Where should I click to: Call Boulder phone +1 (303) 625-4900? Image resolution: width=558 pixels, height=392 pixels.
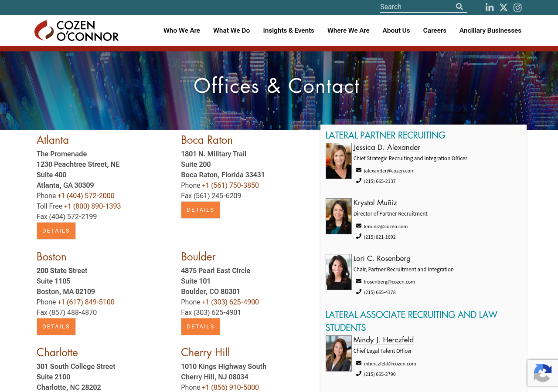230,302
